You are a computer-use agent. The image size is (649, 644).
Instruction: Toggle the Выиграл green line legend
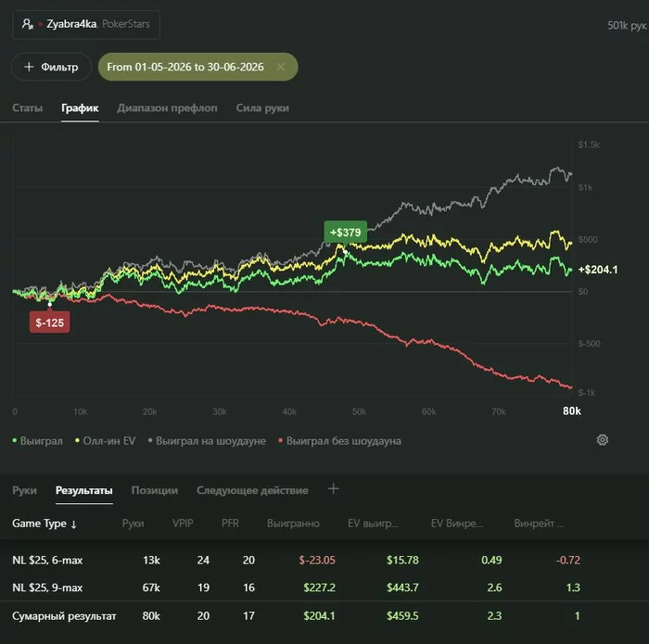point(37,441)
